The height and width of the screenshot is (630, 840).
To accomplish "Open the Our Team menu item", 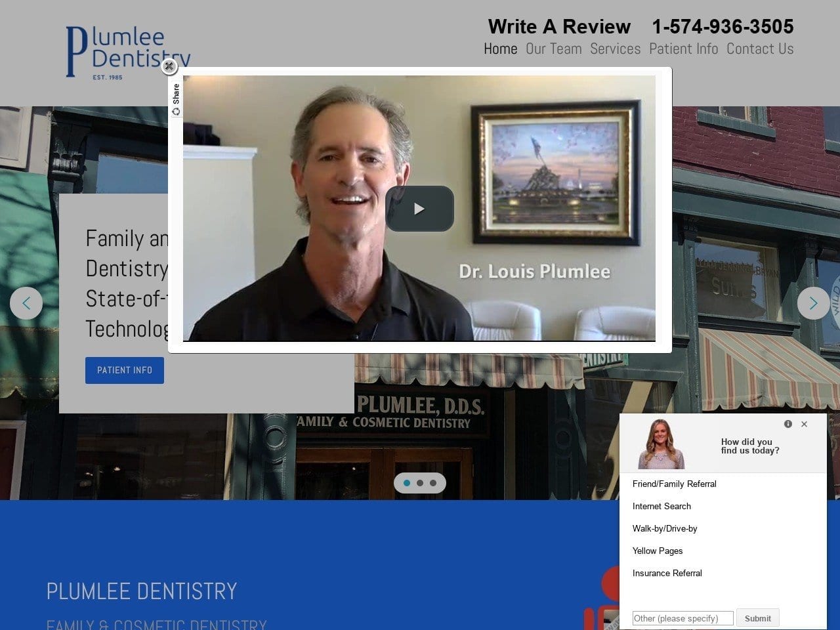I will coord(553,49).
